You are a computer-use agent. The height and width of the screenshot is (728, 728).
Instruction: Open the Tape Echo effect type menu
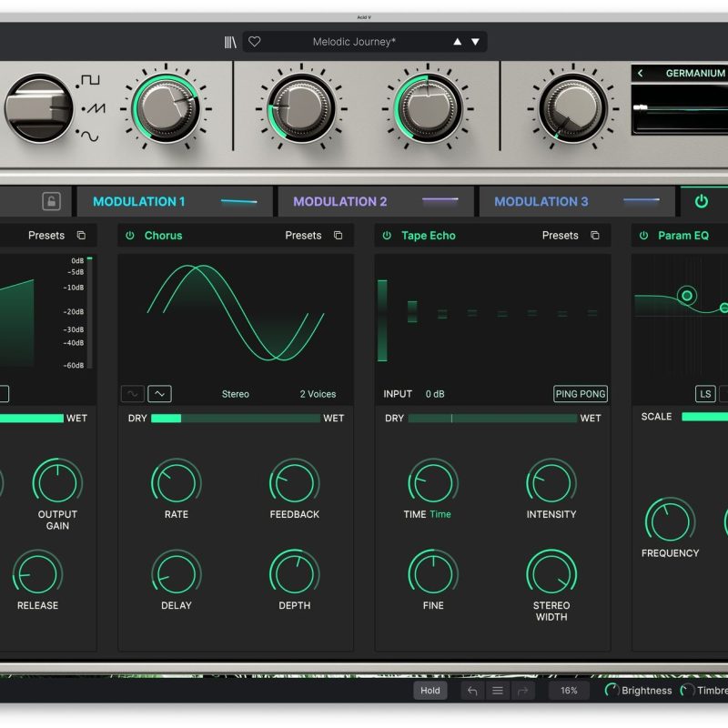pyautogui.click(x=429, y=236)
